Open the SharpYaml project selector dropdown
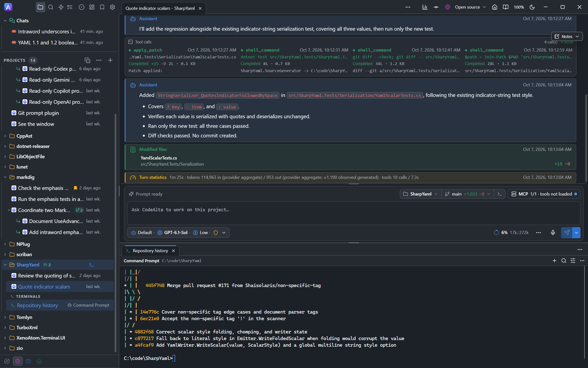 click(x=421, y=194)
